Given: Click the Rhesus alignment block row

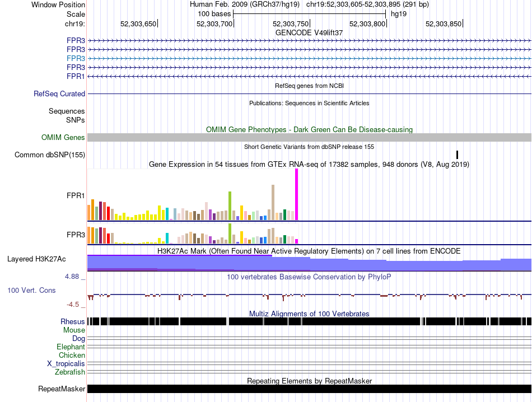Looking at the screenshot, I should pos(310,321).
